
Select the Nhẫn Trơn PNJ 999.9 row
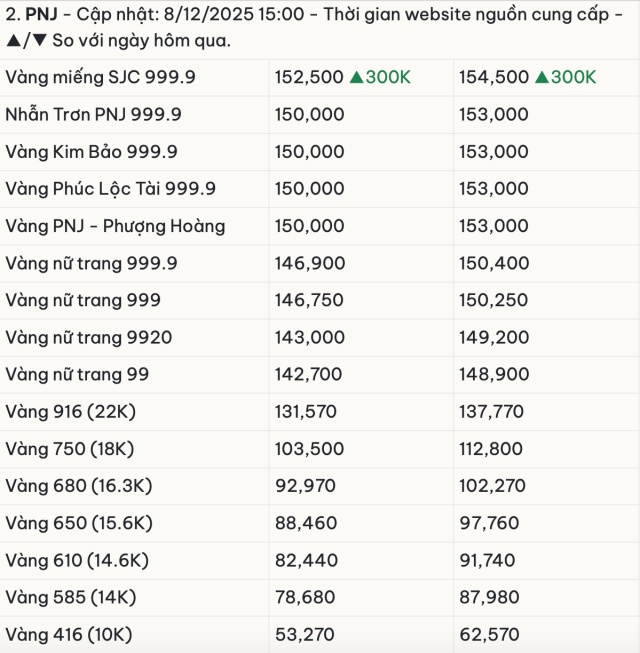click(93, 114)
